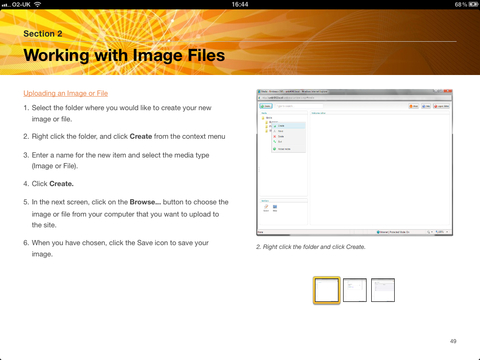The image size is (480, 360).
Task: Select the middle gallery thumbnail
Action: 355,290
